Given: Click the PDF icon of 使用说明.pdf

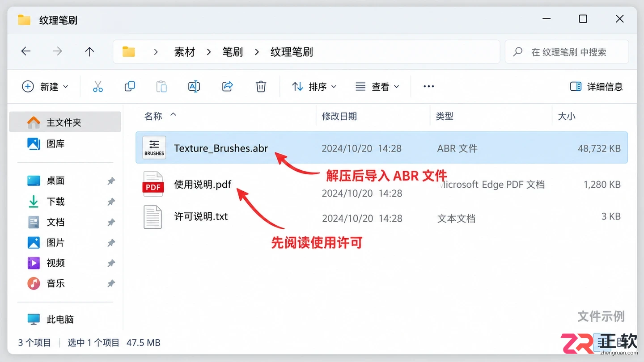Looking at the screenshot, I should pyautogui.click(x=153, y=184).
